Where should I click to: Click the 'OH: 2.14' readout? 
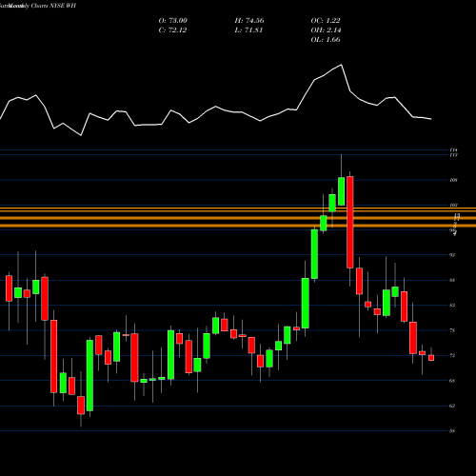coord(326,30)
